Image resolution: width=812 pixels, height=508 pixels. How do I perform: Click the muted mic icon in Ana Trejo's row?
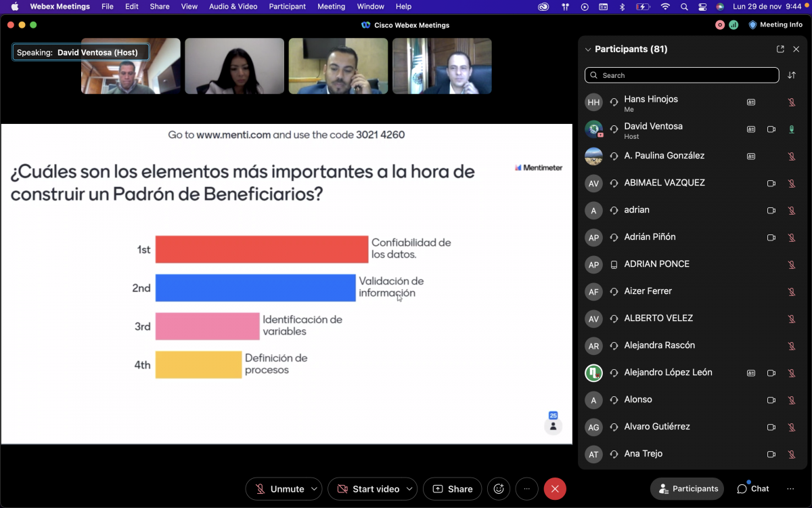791,454
